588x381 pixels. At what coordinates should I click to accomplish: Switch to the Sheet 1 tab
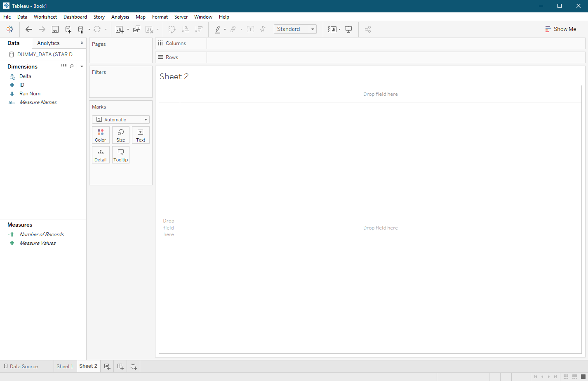pyautogui.click(x=65, y=367)
